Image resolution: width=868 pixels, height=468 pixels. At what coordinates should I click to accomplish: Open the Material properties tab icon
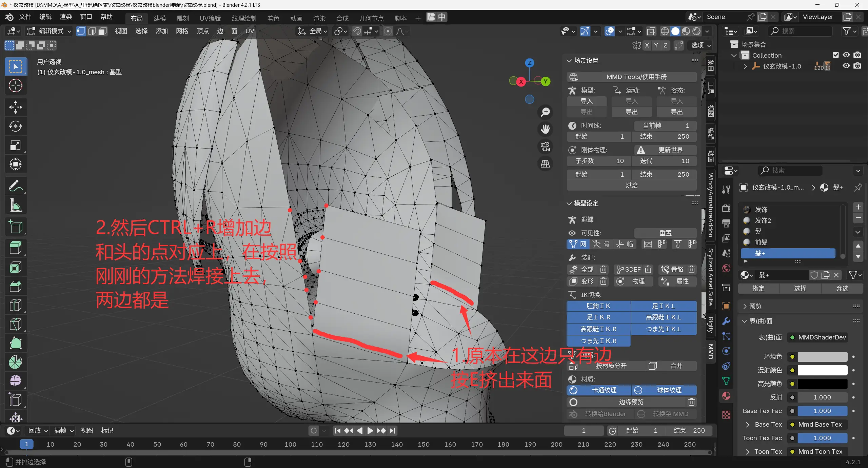coord(726,396)
